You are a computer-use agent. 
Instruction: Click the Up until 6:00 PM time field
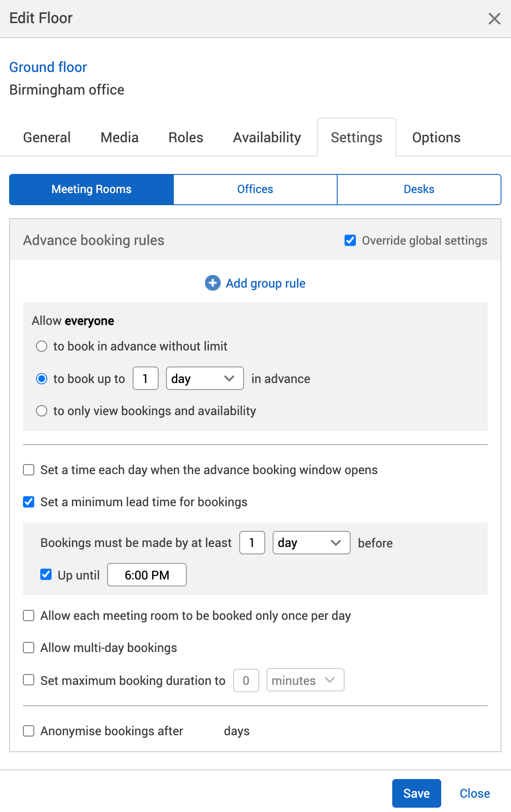pos(147,575)
